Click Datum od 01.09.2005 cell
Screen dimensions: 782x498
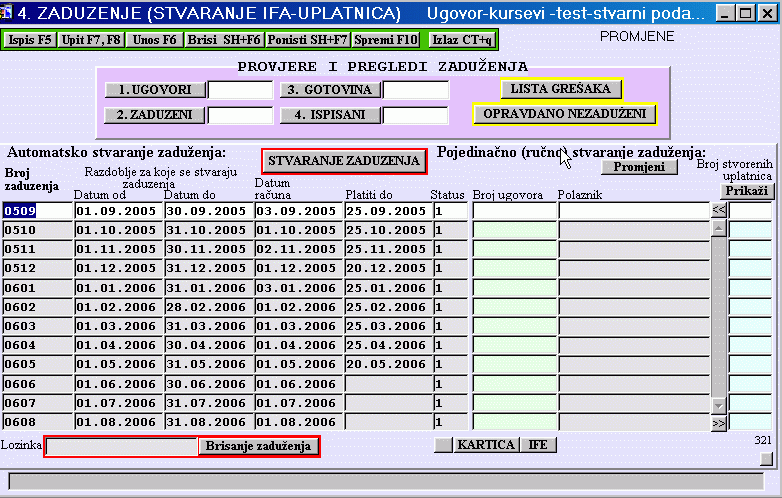point(119,211)
